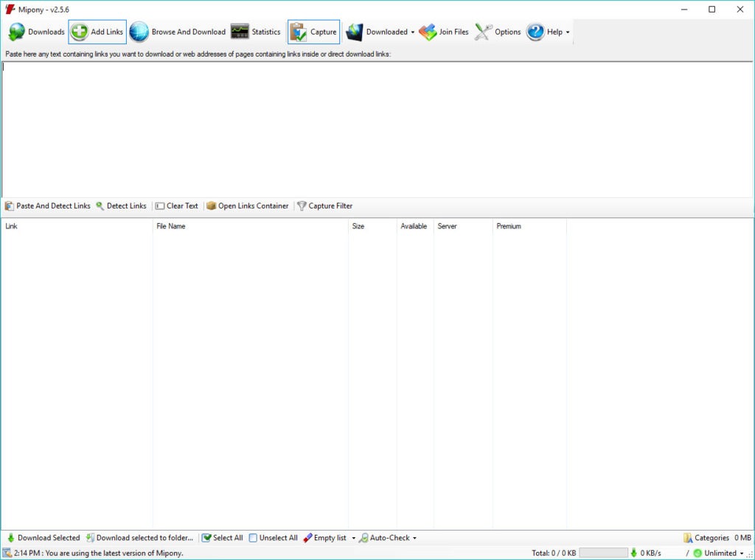Minimize the Mipony window

tap(683, 9)
